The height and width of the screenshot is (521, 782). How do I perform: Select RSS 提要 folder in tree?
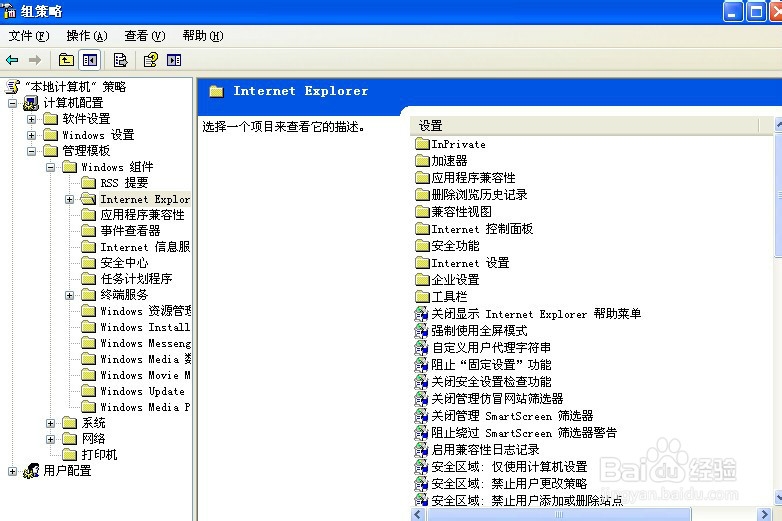(x=124, y=183)
